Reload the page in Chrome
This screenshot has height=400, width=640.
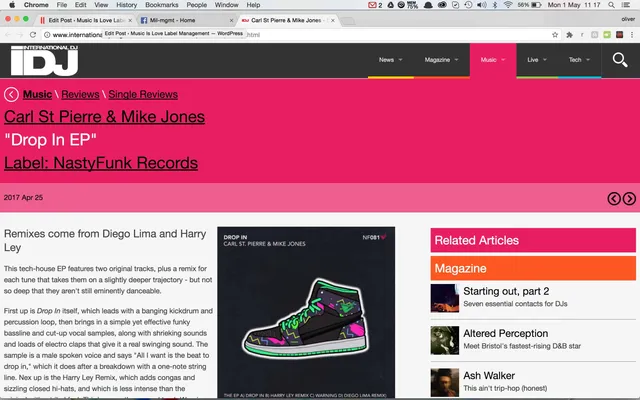tap(33, 35)
